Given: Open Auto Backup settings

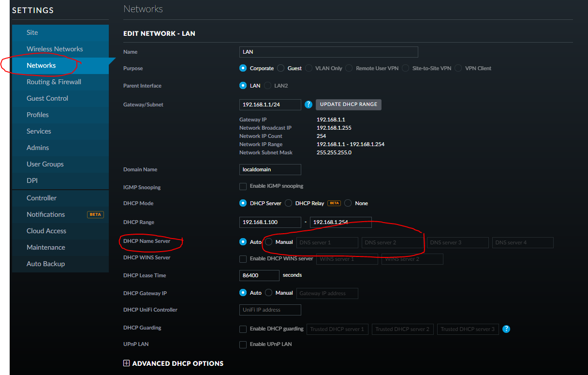Looking at the screenshot, I should coord(45,264).
